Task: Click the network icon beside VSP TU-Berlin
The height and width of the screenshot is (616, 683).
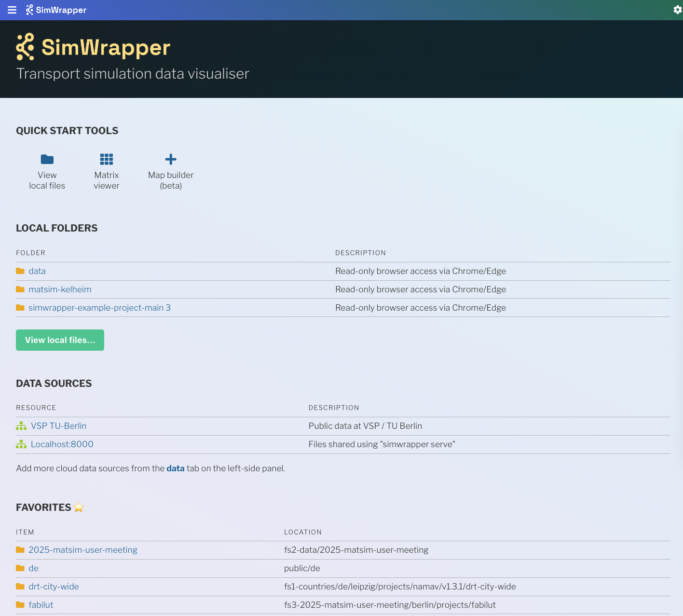Action: [x=21, y=426]
